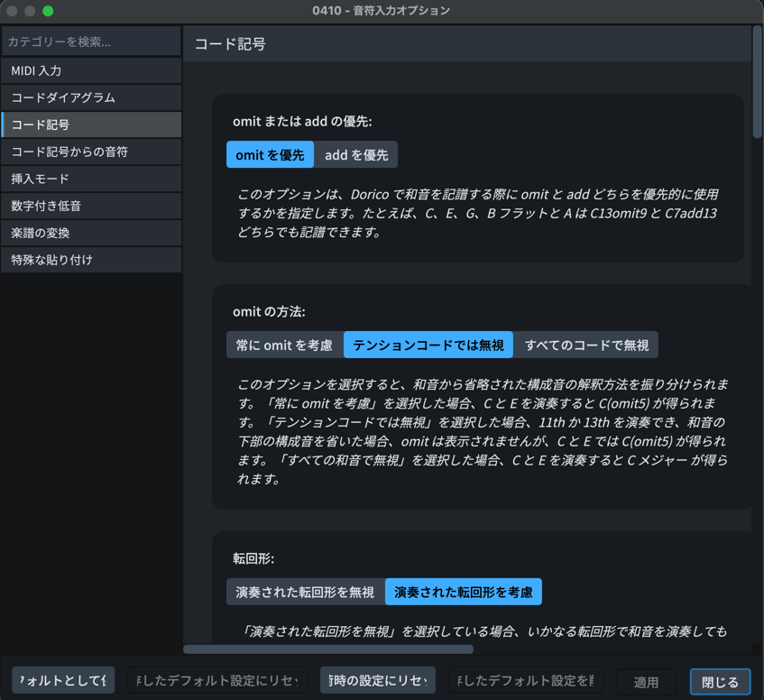Image resolution: width=764 pixels, height=700 pixels.
Task: Click the category search field
Action: 91,41
